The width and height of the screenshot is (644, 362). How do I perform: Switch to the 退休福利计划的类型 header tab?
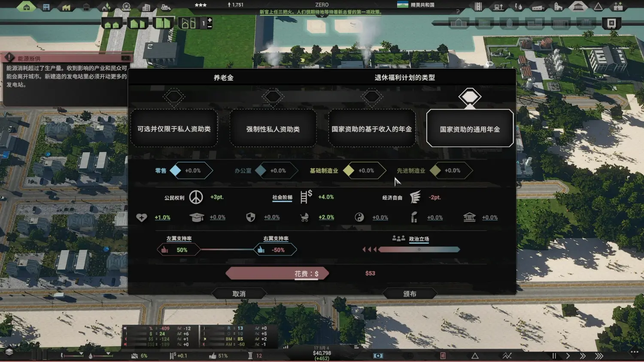tap(404, 78)
